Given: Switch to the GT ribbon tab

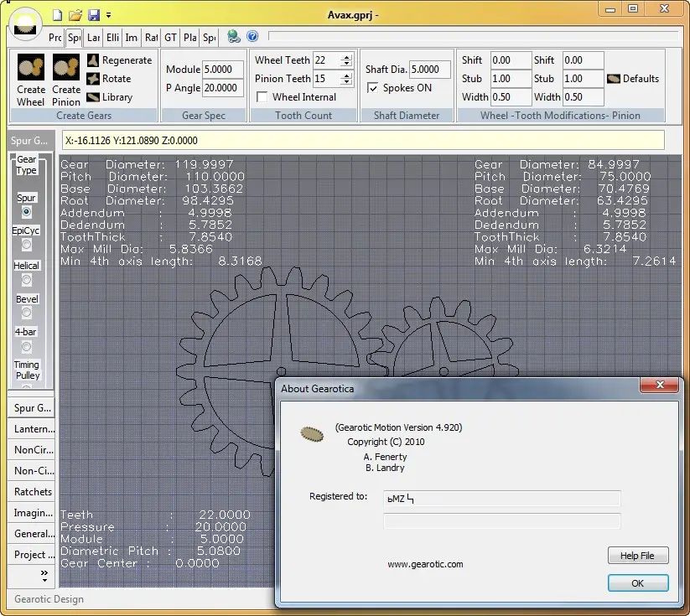Looking at the screenshot, I should 170,38.
